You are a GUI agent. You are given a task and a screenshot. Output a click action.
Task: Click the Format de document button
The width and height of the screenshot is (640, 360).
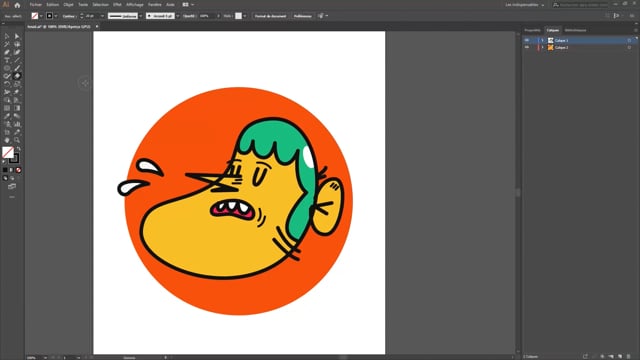coord(270,16)
